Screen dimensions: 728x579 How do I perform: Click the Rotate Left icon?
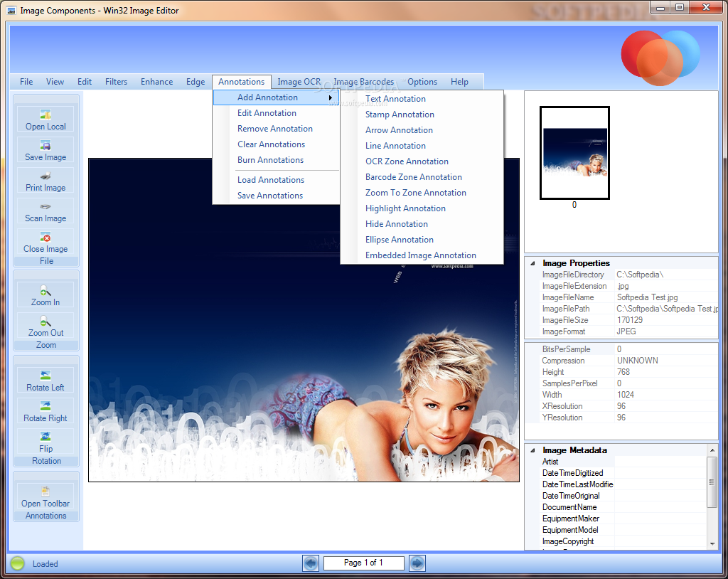point(45,376)
